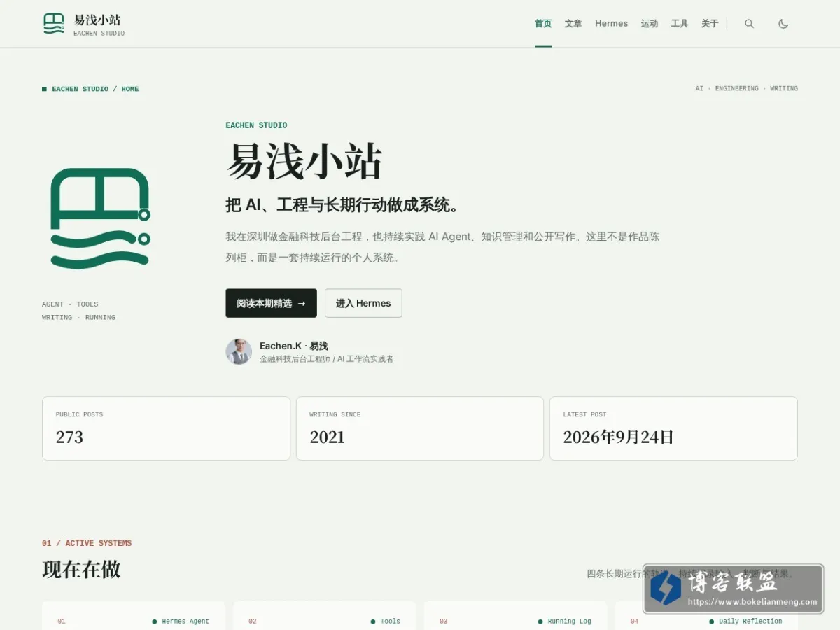Open the 文章 navigation item

(x=573, y=24)
